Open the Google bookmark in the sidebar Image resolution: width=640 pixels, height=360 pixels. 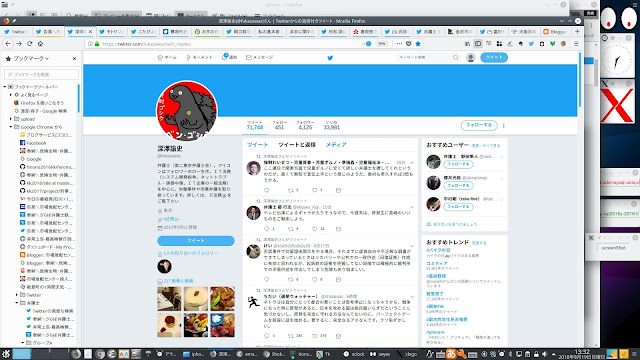[31, 159]
